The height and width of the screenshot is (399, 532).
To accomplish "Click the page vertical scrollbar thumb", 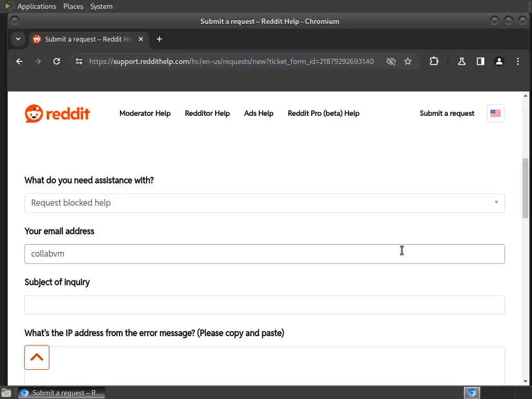I will (525, 188).
